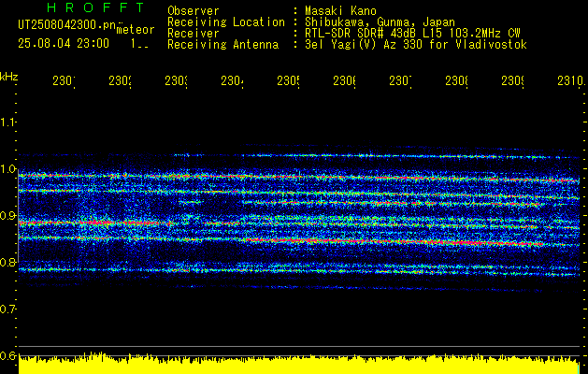Click the 0.8 frequency axis label
Image resolution: width=588 pixels, height=374 pixels.
pyautogui.click(x=7, y=263)
